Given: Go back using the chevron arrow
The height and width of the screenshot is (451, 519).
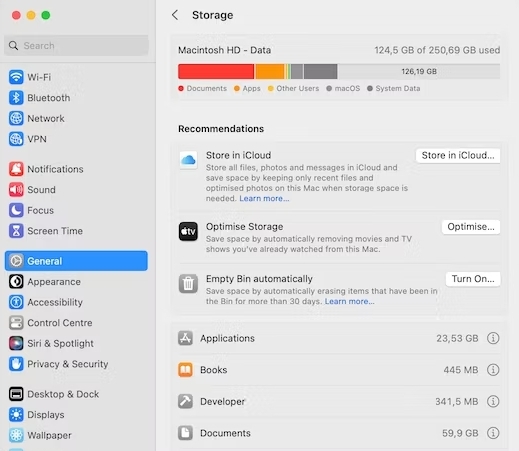Looking at the screenshot, I should 175,15.
